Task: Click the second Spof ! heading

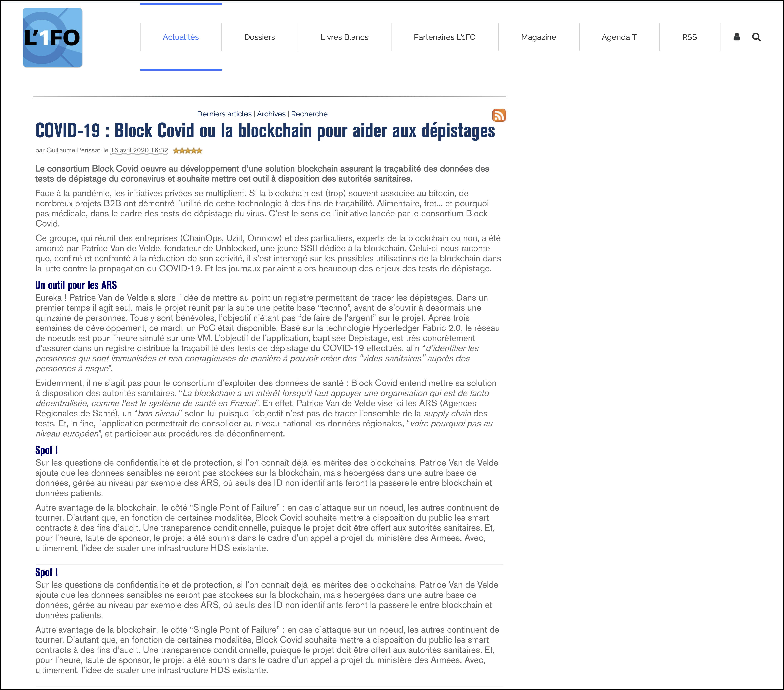Action: [x=47, y=572]
